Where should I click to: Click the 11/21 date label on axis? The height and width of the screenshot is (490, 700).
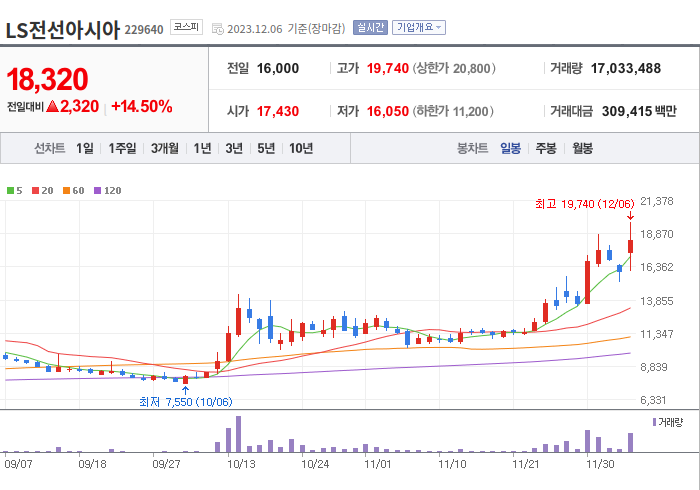click(526, 464)
